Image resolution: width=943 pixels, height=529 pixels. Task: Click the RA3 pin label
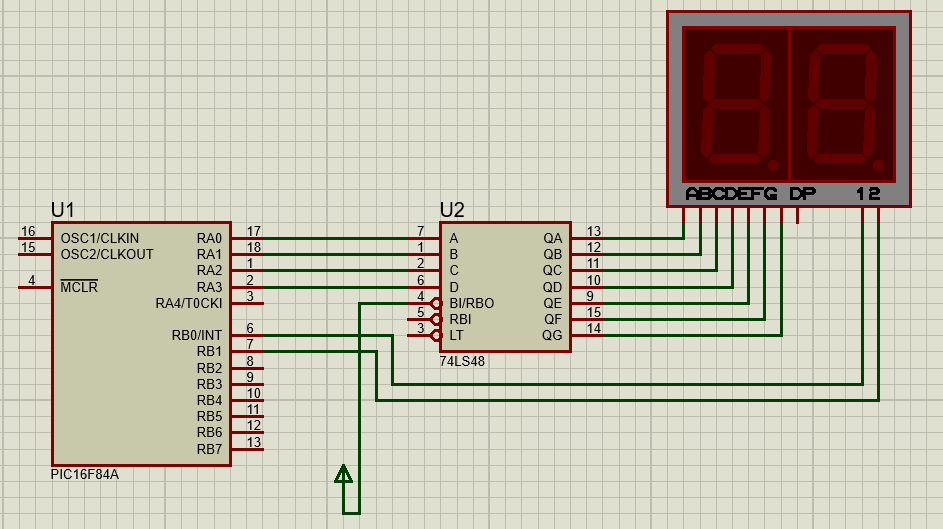pos(209,287)
